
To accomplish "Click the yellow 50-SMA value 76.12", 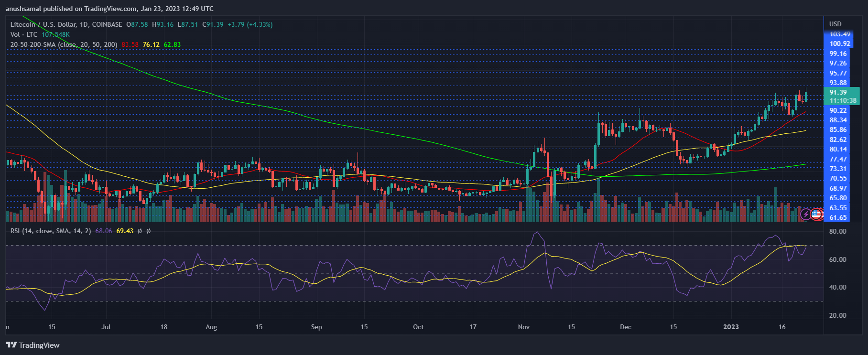I will [151, 44].
